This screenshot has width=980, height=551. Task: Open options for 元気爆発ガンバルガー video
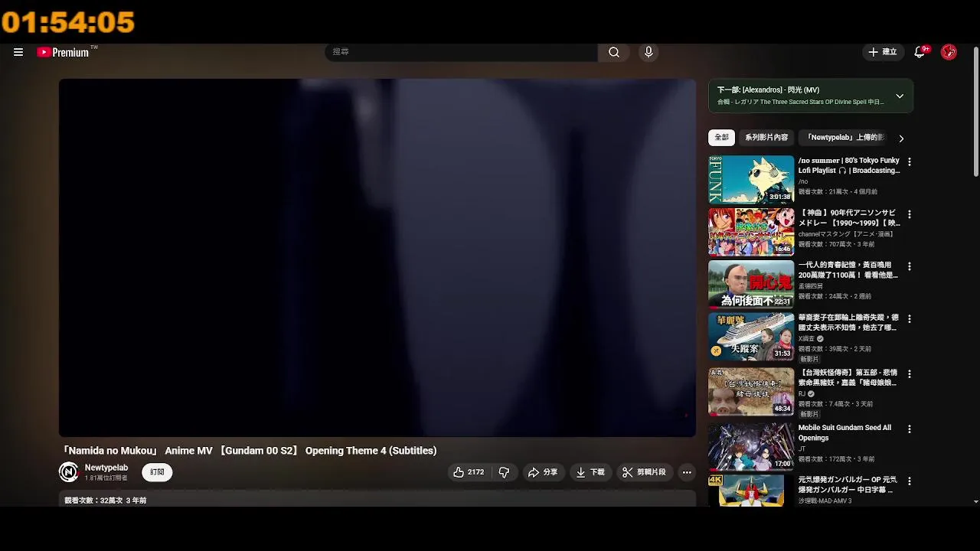[x=910, y=481]
